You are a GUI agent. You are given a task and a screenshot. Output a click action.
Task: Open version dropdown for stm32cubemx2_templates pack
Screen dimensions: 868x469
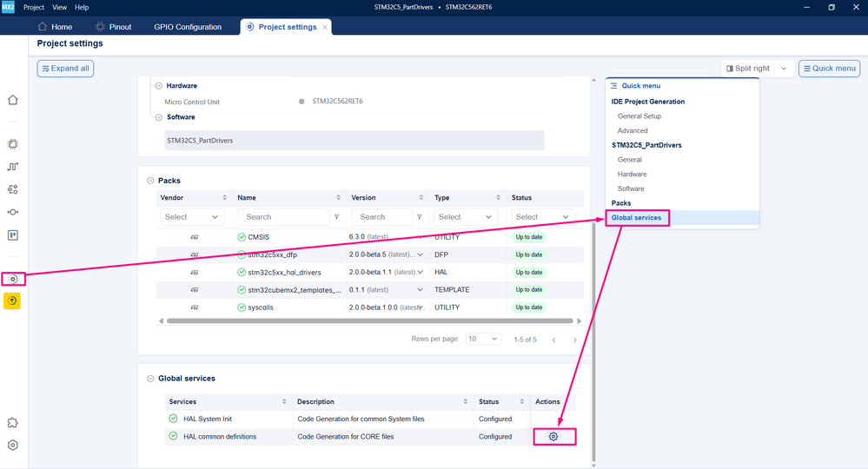pos(421,290)
